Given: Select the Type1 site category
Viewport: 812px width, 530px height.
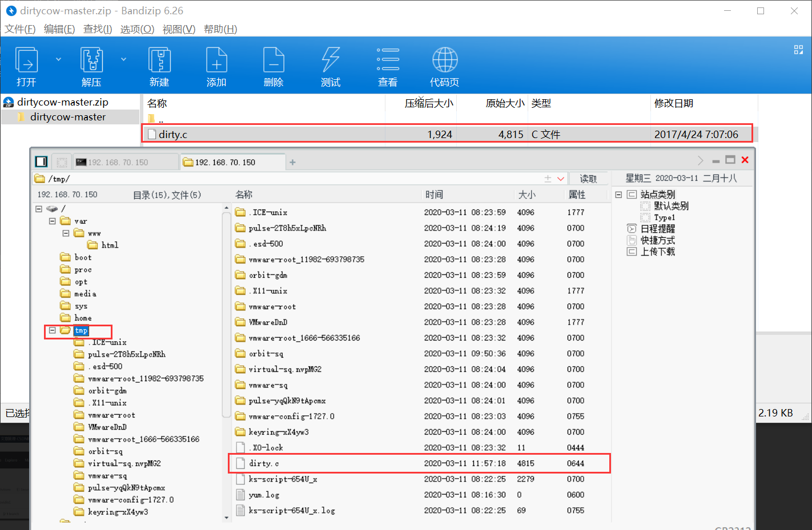Looking at the screenshot, I should 665,217.
